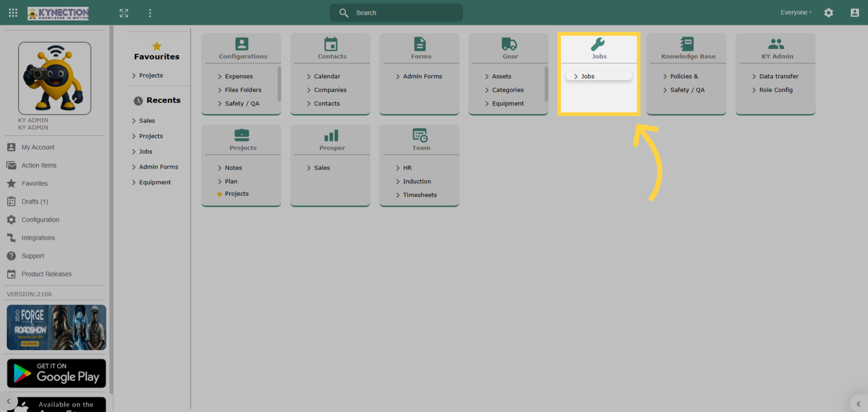Expand Calendar under Contacts
Viewport: 868px width, 412px height.
(x=324, y=76)
